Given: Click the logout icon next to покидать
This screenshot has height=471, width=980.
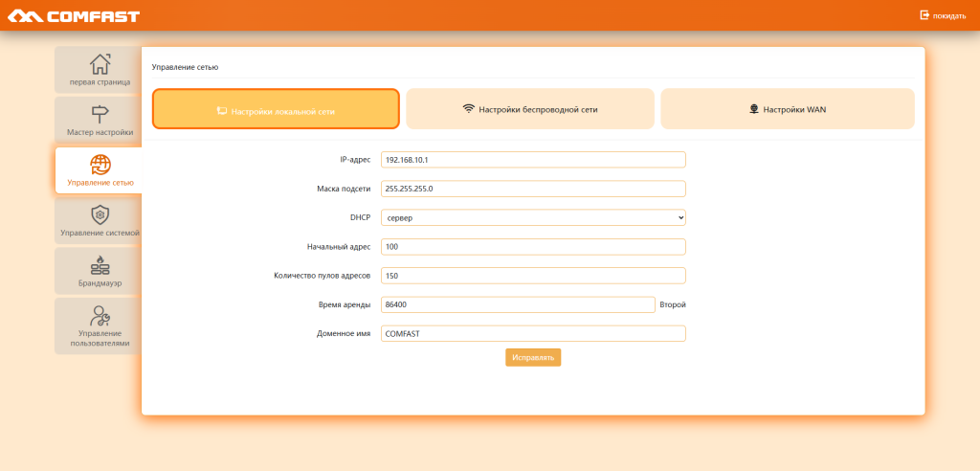Looking at the screenshot, I should [x=924, y=15].
